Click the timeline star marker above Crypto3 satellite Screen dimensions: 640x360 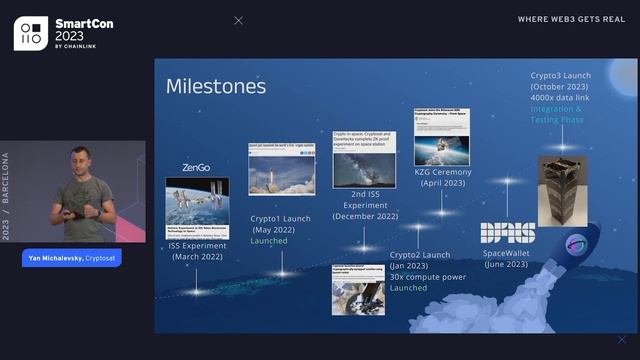click(x=562, y=147)
